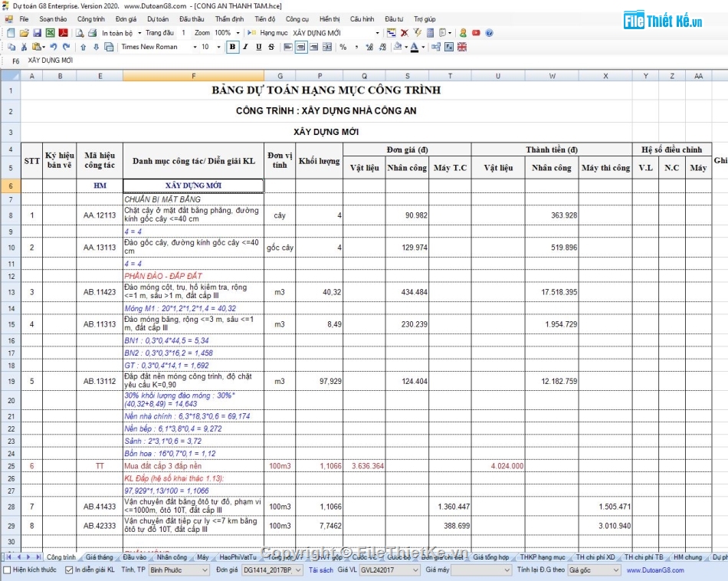This screenshot has height=581, width=728.
Task: Click the 'Hạng mục' toolbar button
Action: (x=269, y=33)
